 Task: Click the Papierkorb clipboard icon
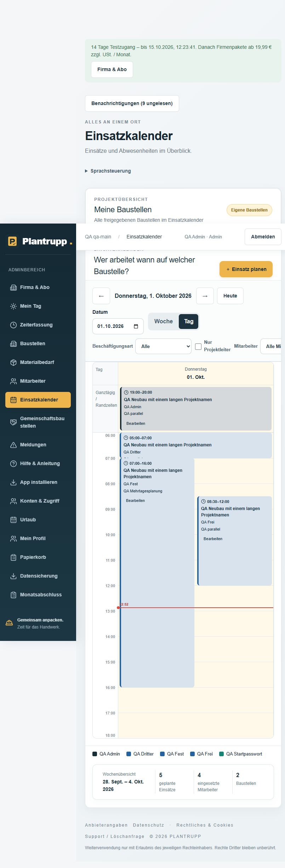pyautogui.click(x=13, y=557)
